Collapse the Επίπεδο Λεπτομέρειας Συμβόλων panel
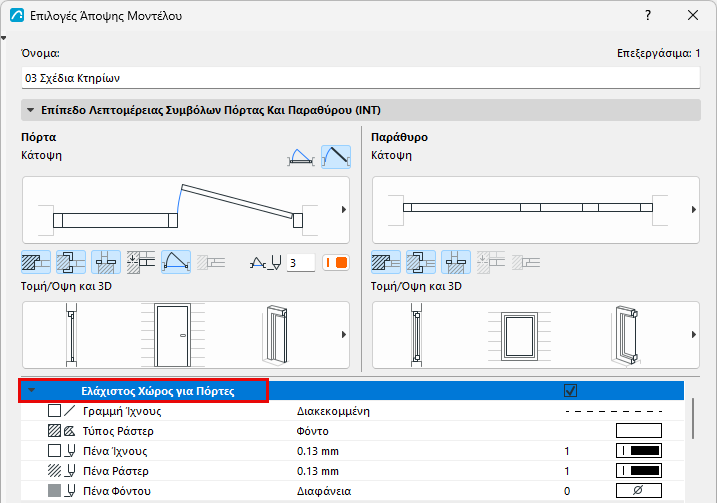The image size is (717, 503). [31, 110]
